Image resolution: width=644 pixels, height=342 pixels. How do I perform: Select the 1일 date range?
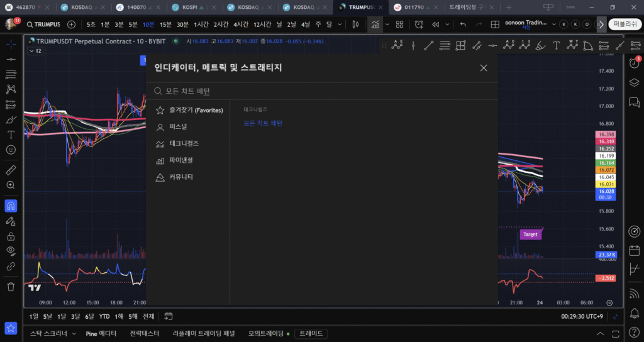click(x=34, y=317)
